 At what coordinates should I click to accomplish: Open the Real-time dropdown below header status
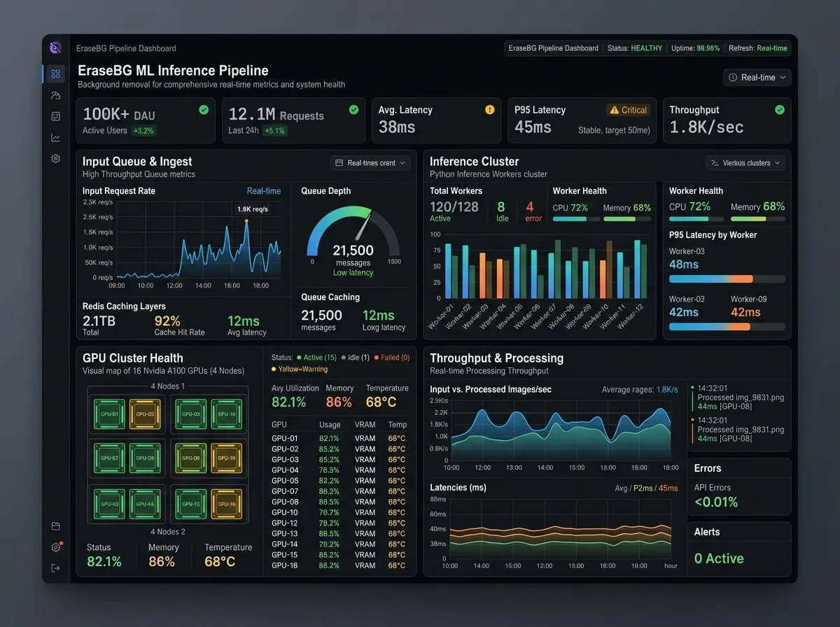click(x=757, y=77)
